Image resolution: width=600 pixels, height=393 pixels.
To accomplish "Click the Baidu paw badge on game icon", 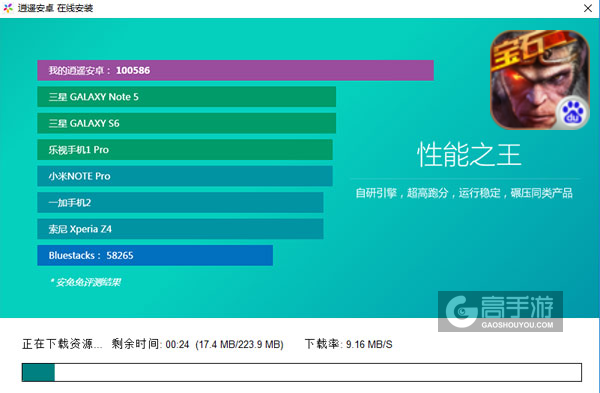I will (x=572, y=113).
